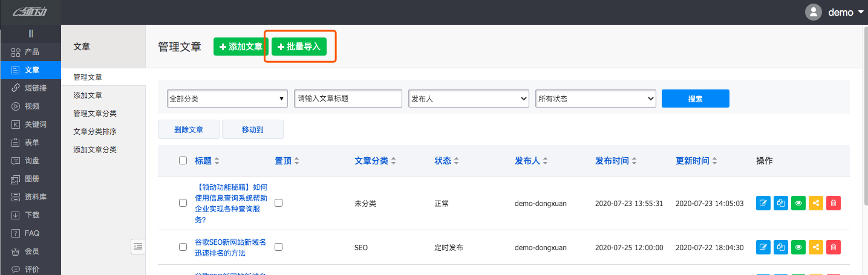
Task: Expand the 发布人 publisher dropdown
Action: (469, 99)
